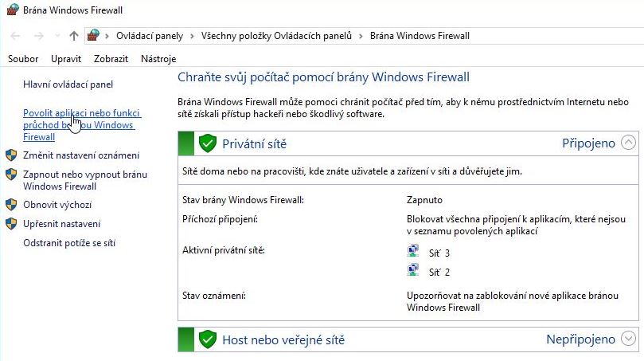Click the green shield next to Privátní sítě

click(208, 143)
